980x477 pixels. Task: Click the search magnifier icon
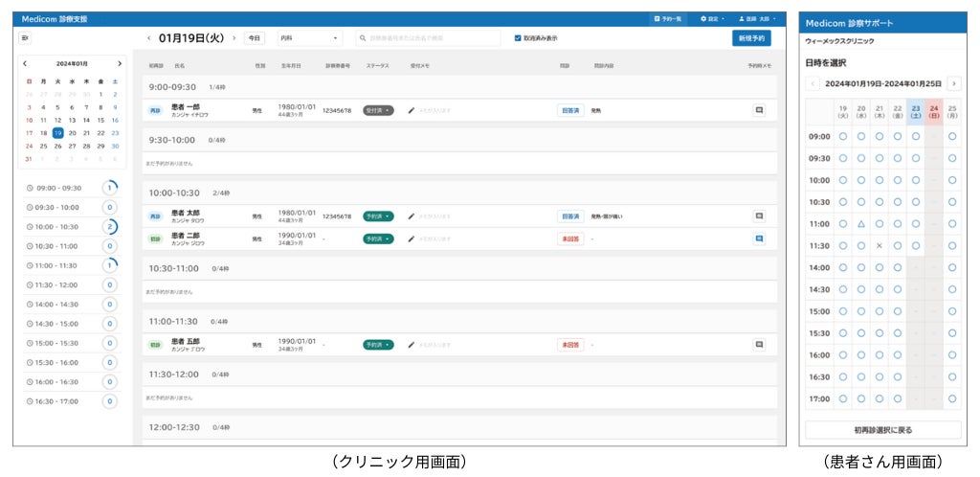click(363, 38)
